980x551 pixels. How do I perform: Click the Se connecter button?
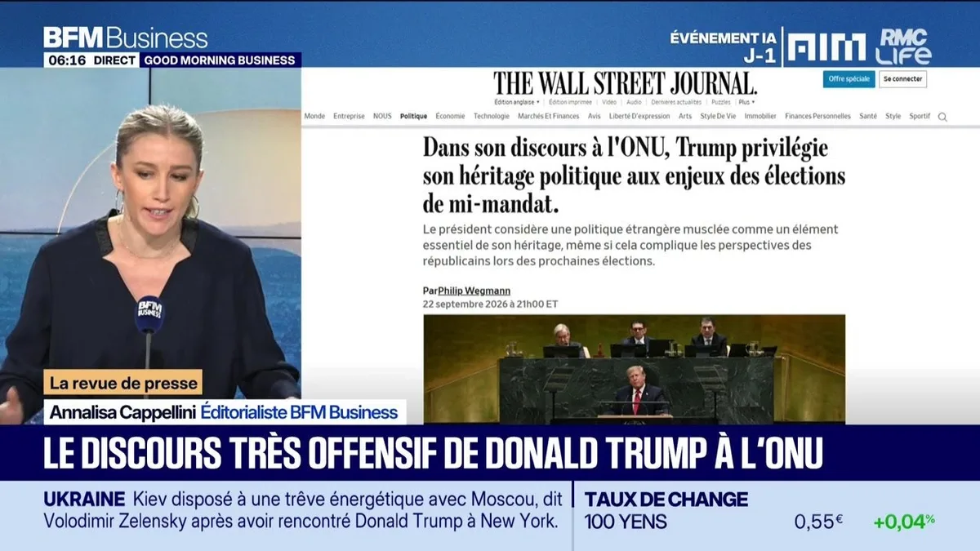coord(903,79)
